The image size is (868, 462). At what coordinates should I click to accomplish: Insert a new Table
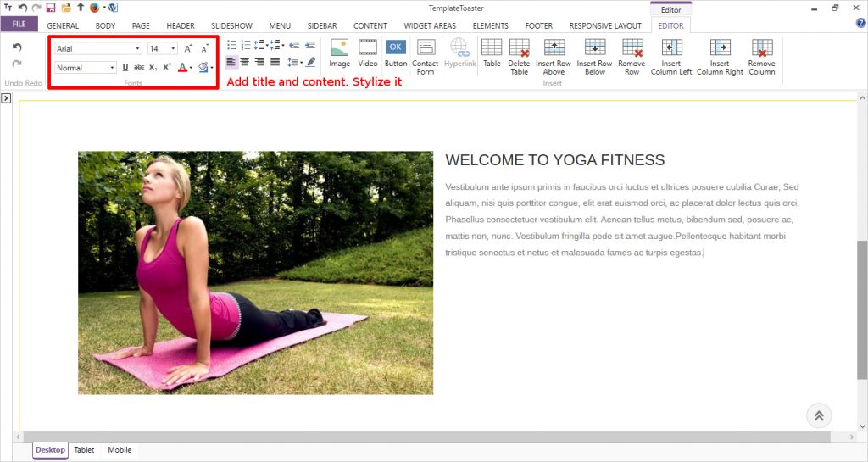point(492,53)
